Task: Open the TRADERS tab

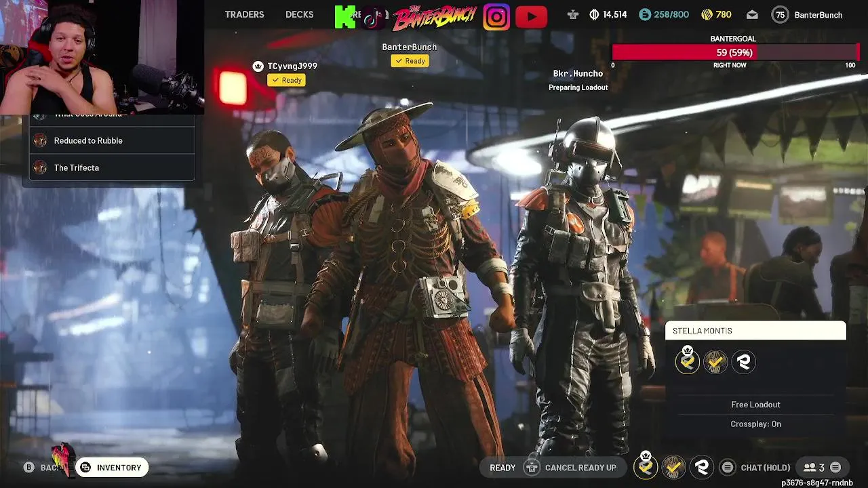Action: (x=244, y=14)
